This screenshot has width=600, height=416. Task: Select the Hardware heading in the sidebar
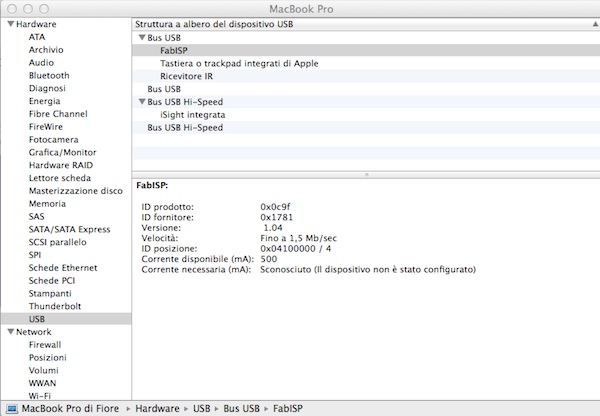(36, 24)
